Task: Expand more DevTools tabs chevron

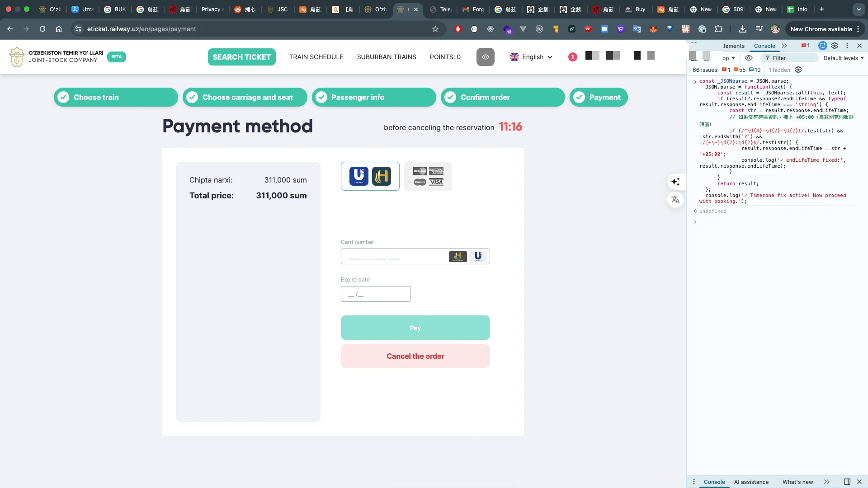Action: tap(784, 46)
